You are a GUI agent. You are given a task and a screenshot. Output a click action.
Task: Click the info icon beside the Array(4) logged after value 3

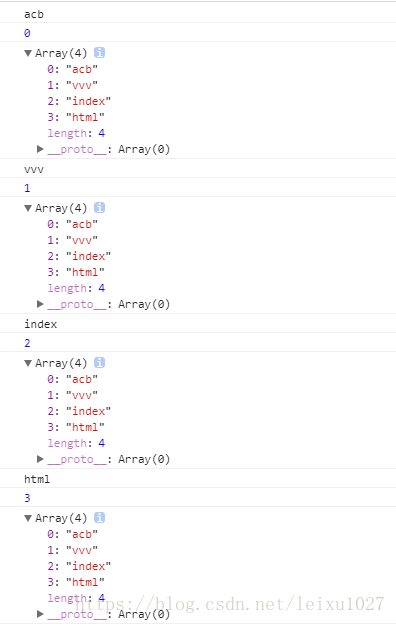click(99, 517)
